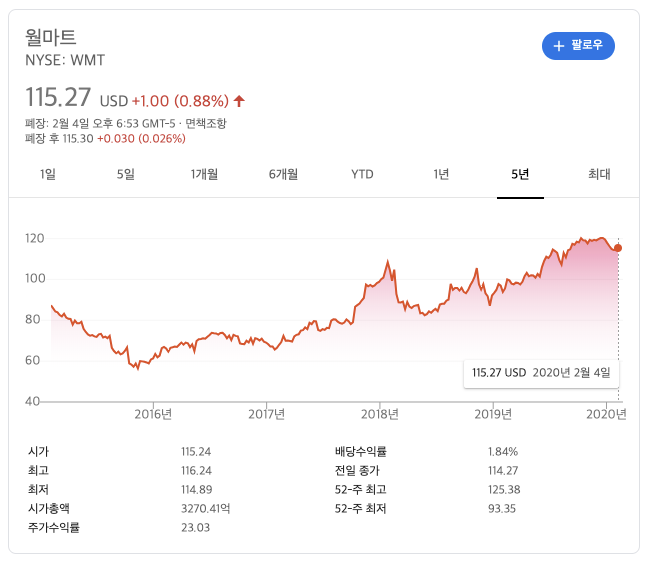Click the P/E value 23.03
The image size is (648, 563).
[195, 528]
